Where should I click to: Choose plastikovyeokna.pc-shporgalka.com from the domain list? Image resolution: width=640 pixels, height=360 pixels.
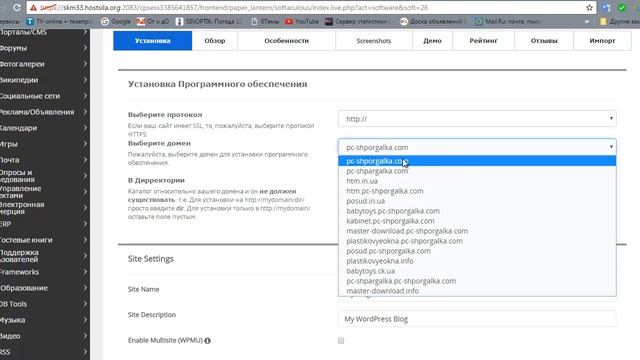477,241
